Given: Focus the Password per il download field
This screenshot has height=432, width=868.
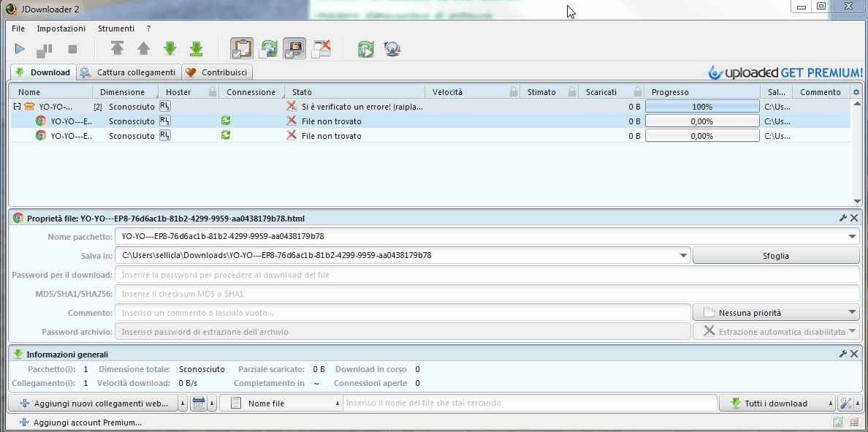Looking at the screenshot, I should tap(487, 275).
